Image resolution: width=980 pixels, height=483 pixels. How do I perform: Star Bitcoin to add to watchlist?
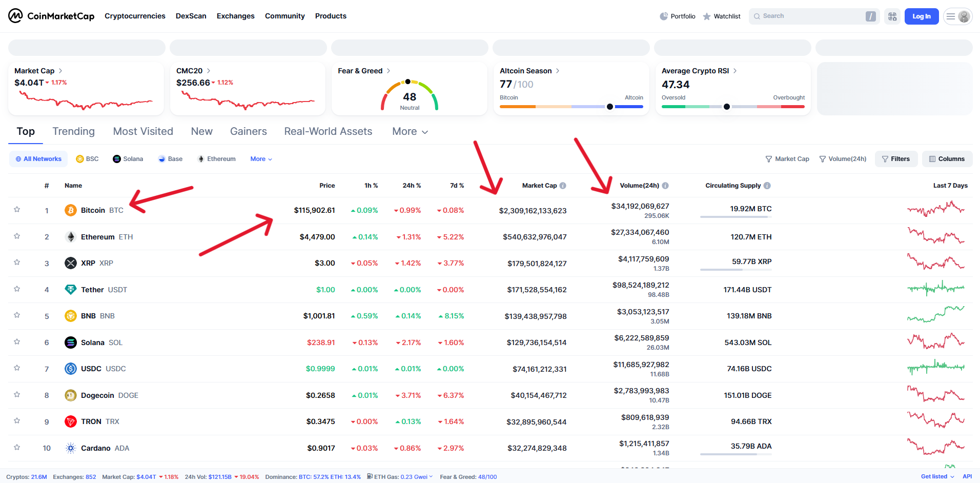point(17,210)
